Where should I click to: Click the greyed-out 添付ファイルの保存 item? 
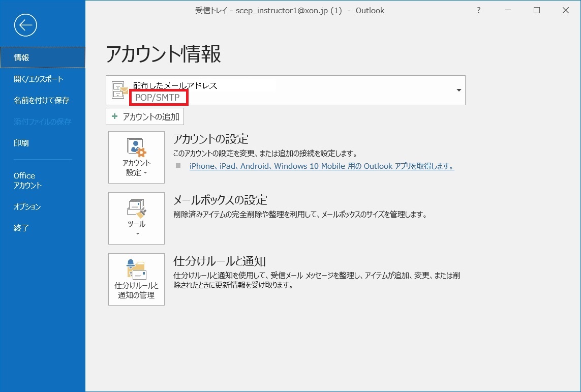tap(43, 122)
